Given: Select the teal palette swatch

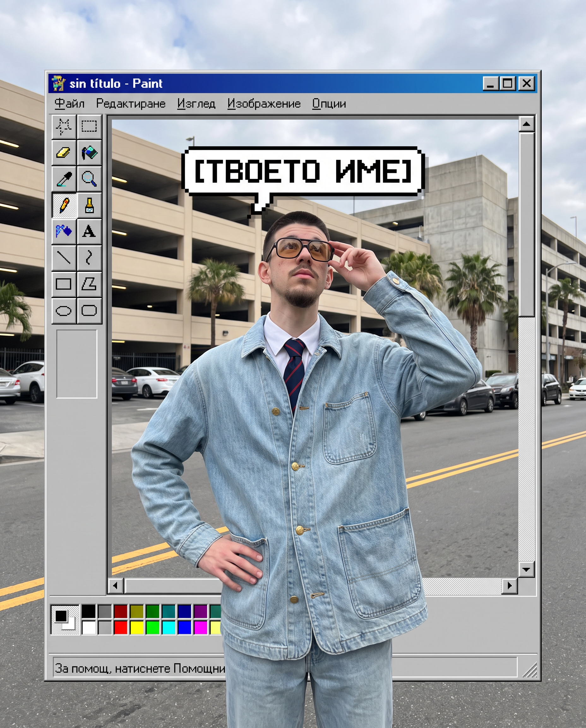Looking at the screenshot, I should point(169,611).
